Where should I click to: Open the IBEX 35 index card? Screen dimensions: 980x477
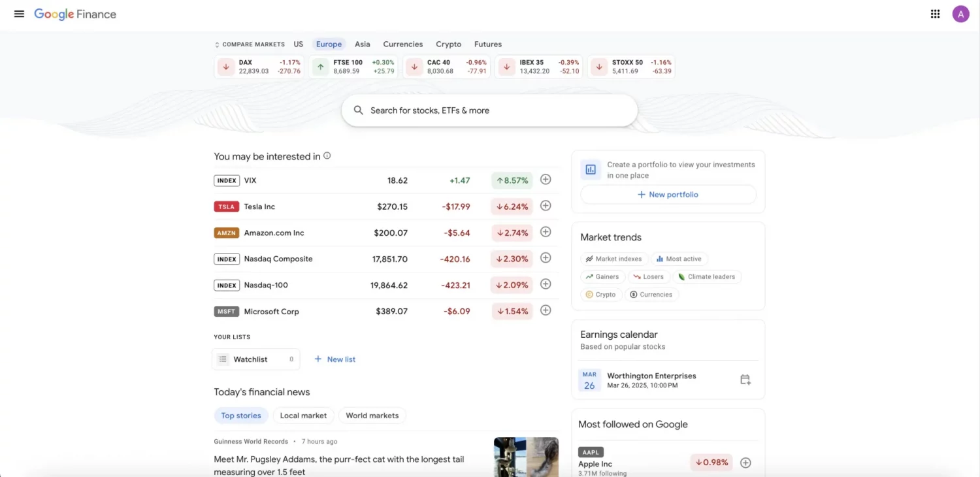[x=539, y=67]
